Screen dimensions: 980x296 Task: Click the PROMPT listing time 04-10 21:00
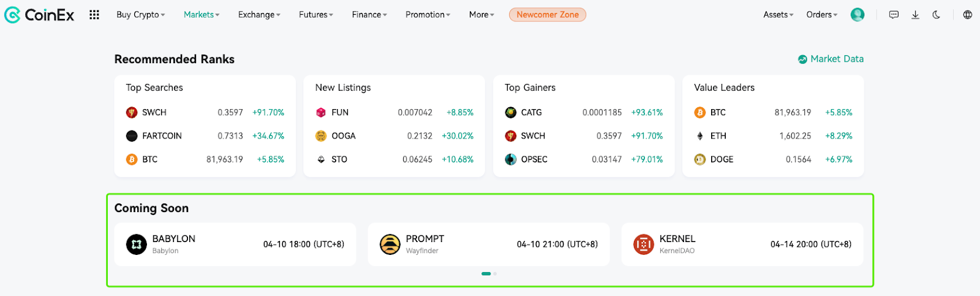pyautogui.click(x=557, y=245)
